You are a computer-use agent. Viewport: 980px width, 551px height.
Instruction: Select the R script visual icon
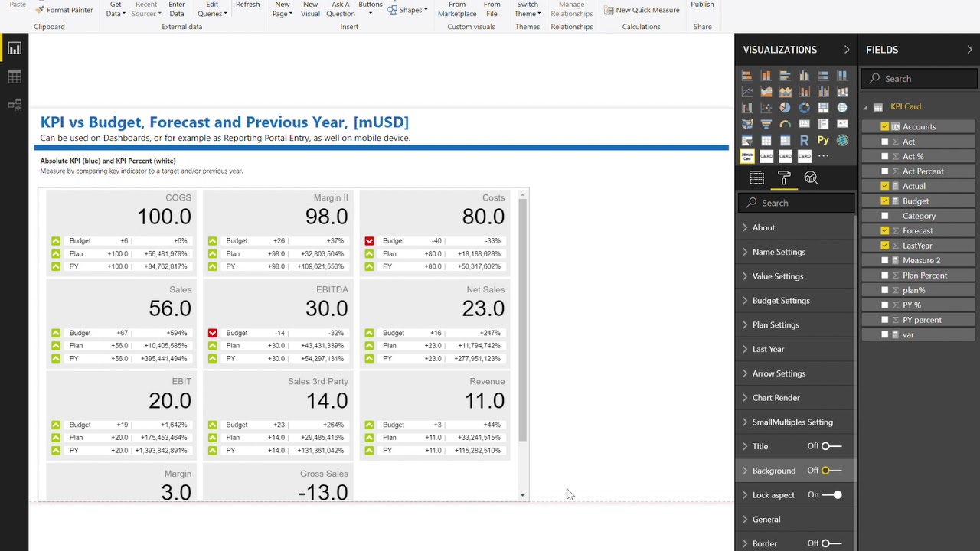pos(805,140)
